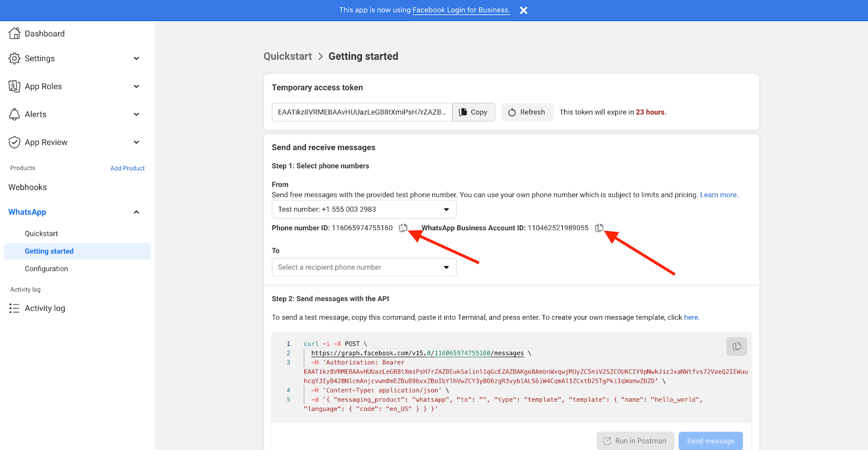Click the Dashboard home icon
The image size is (868, 450).
[15, 33]
